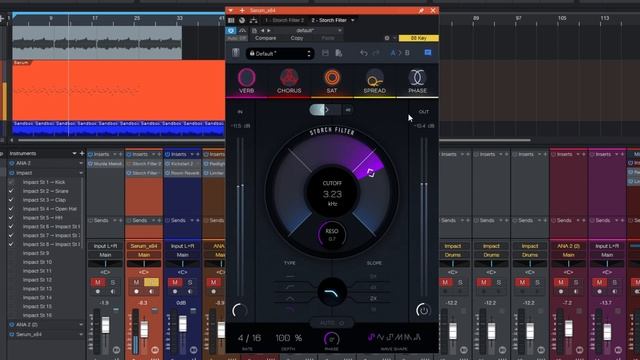Select the 4x slope option
The image size is (640, 360).
(x=373, y=287)
